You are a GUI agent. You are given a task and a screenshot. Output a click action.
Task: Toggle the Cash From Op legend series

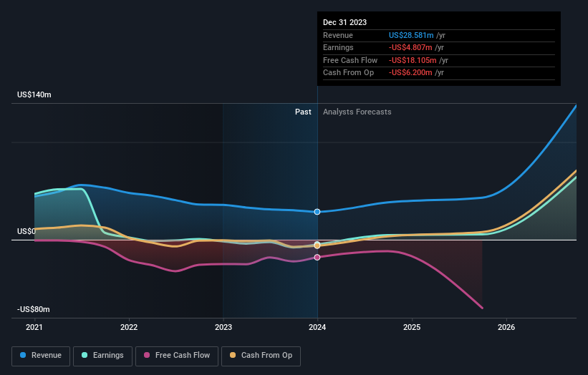[x=261, y=356]
